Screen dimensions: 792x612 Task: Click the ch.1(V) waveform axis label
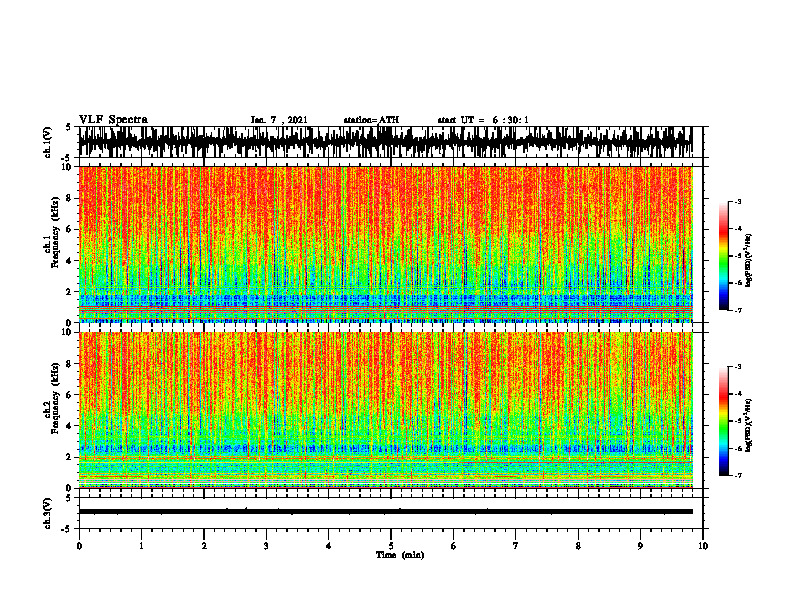pyautogui.click(x=48, y=142)
